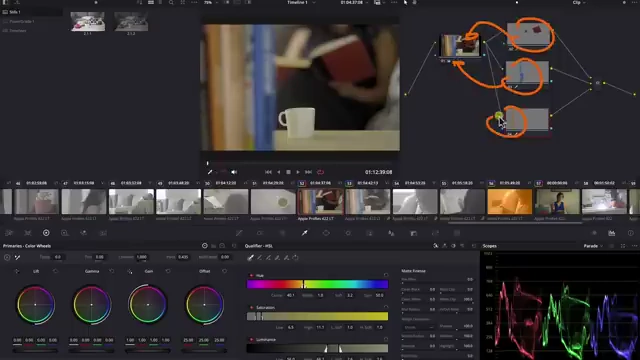Click the Qualifier picker eyedropper tool
This screenshot has height=360, width=640.
pyautogui.click(x=251, y=258)
